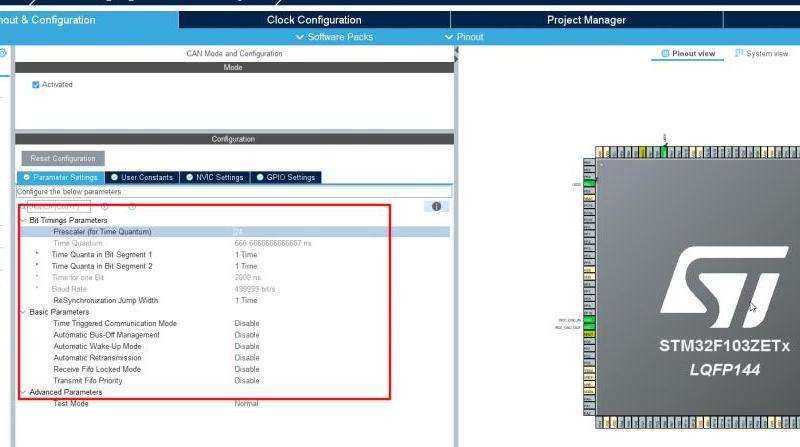Change Transmit Fifo Priority Disable value

pyautogui.click(x=247, y=381)
